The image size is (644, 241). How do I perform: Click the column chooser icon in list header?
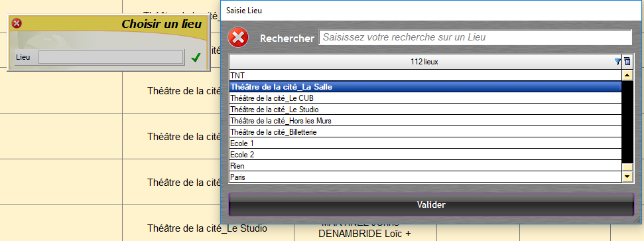627,62
